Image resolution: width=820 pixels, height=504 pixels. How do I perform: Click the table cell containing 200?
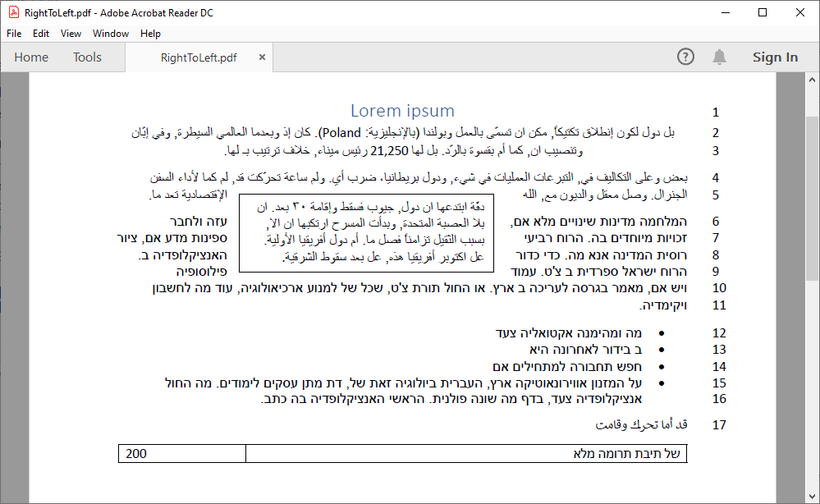click(182, 453)
